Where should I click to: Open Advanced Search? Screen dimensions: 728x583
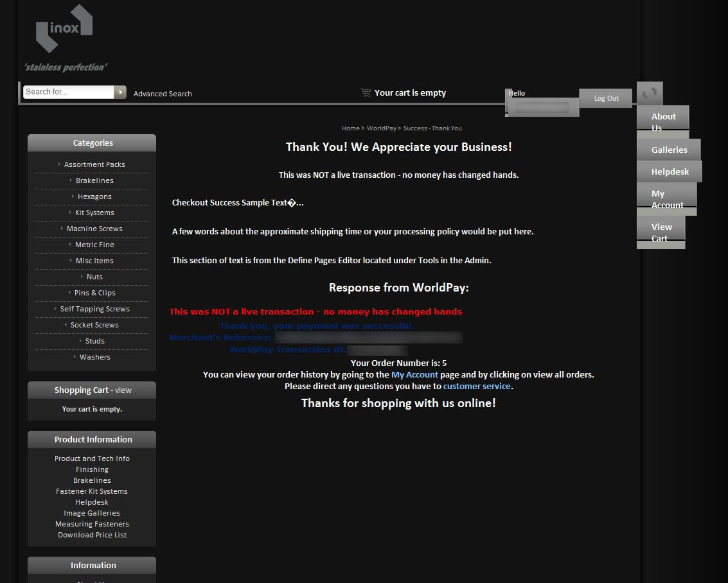pyautogui.click(x=163, y=94)
